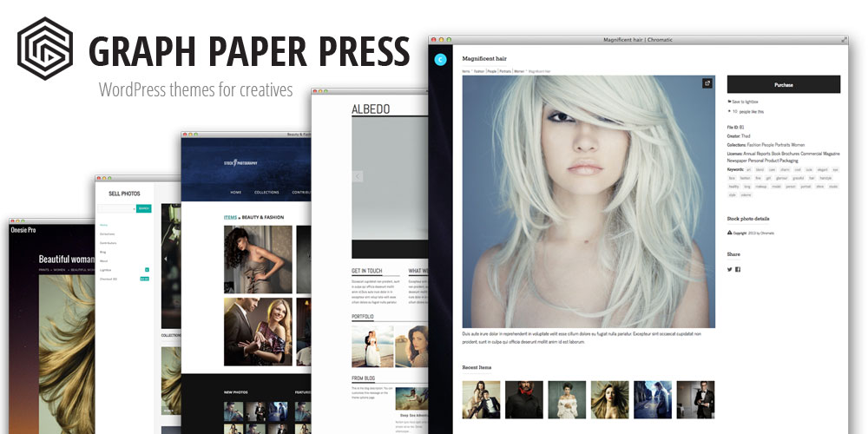Open the couple with bracelet photo thumbnail
The height and width of the screenshot is (434, 868).
click(x=258, y=332)
